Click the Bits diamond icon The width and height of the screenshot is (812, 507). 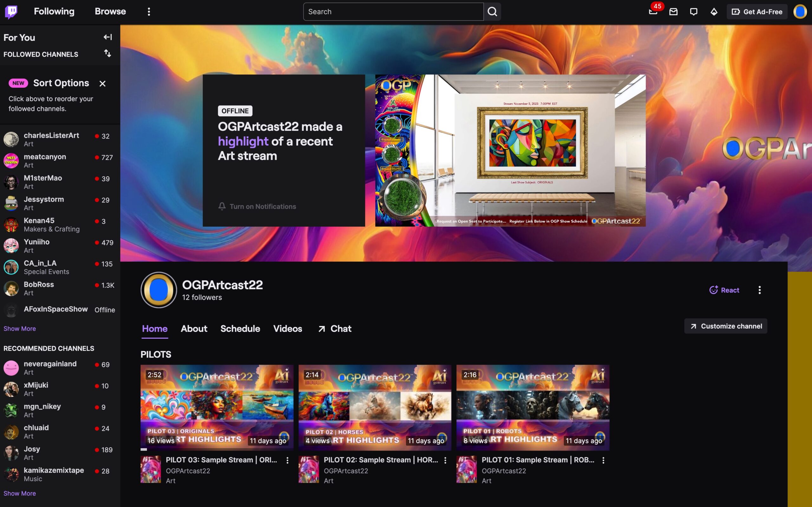click(x=714, y=12)
